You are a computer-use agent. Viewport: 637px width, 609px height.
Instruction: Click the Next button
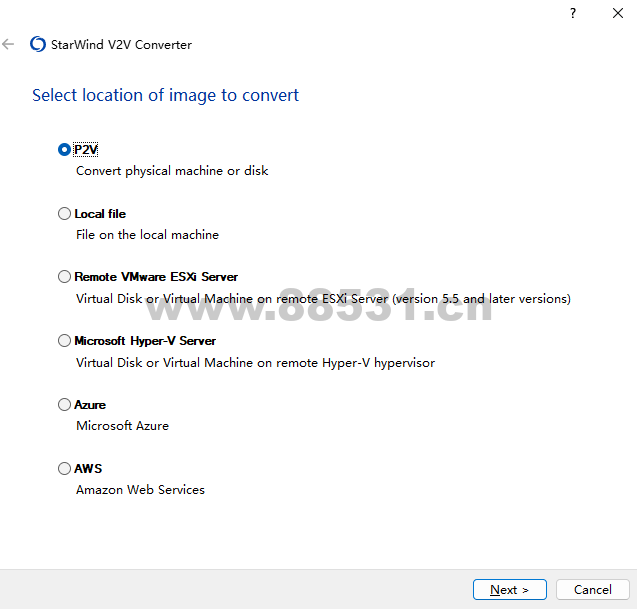pyautogui.click(x=510, y=590)
